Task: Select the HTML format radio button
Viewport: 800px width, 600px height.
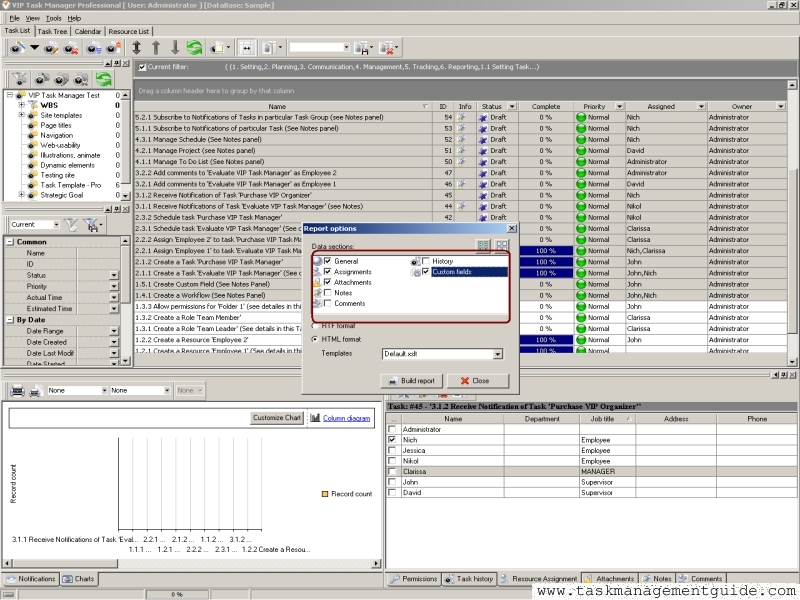Action: (x=315, y=339)
